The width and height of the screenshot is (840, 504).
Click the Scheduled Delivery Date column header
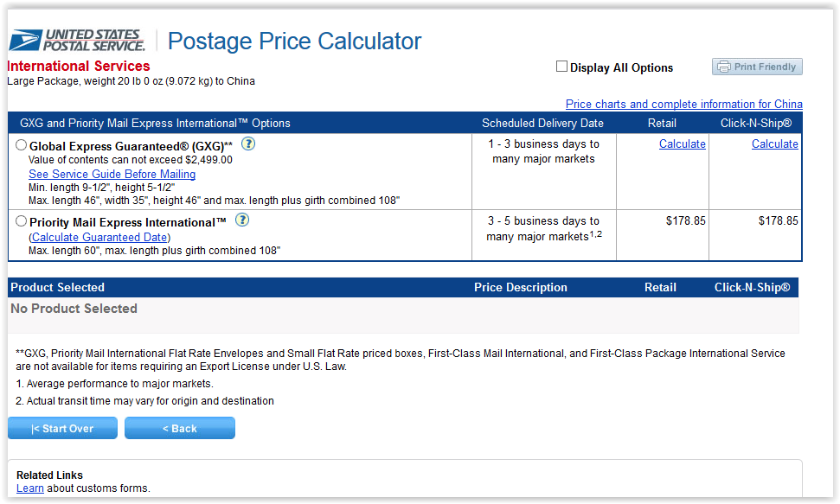[542, 124]
